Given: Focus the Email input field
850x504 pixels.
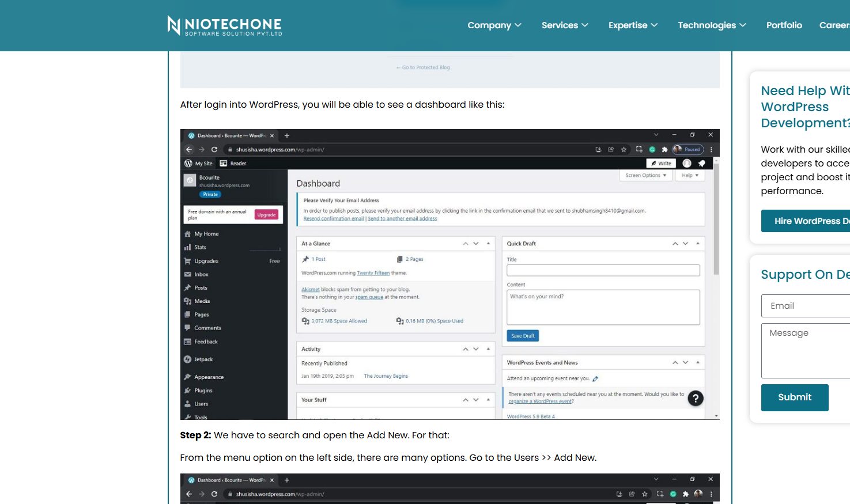Looking at the screenshot, I should coord(807,306).
